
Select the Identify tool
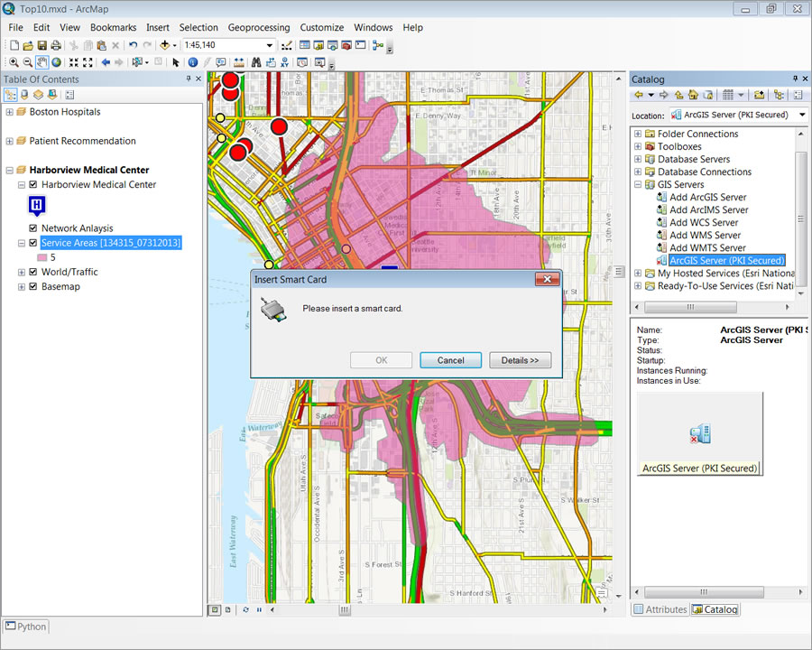pos(191,61)
